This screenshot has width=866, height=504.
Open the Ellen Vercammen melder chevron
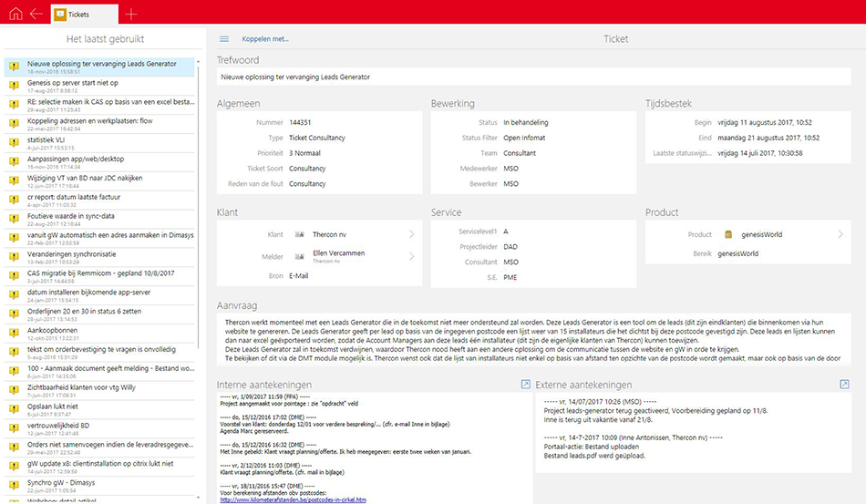[x=411, y=256]
